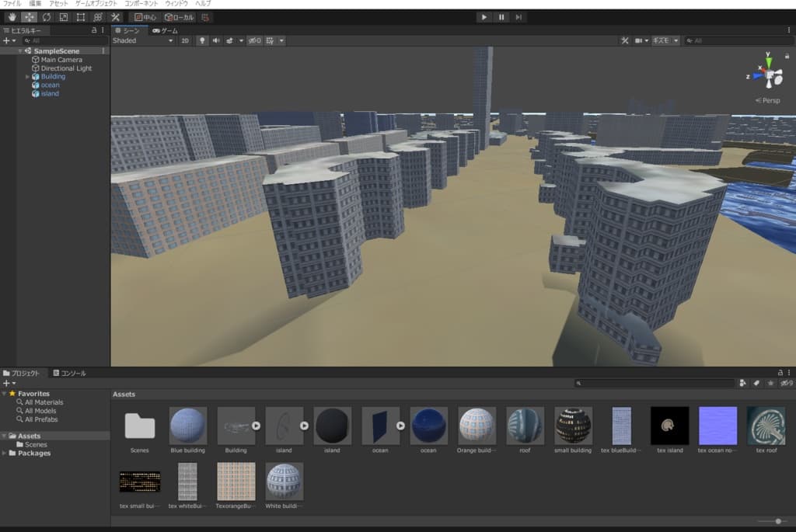Toggle scene audio with the speaker icon
Viewport: 796px width, 532px height.
point(216,40)
